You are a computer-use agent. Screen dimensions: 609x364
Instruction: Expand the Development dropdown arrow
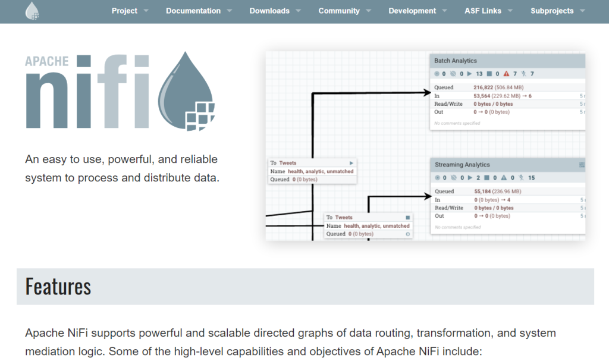click(445, 11)
